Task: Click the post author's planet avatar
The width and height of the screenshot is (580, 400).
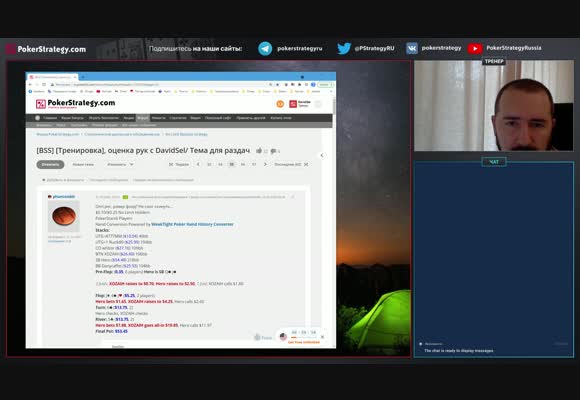Action: [64, 216]
